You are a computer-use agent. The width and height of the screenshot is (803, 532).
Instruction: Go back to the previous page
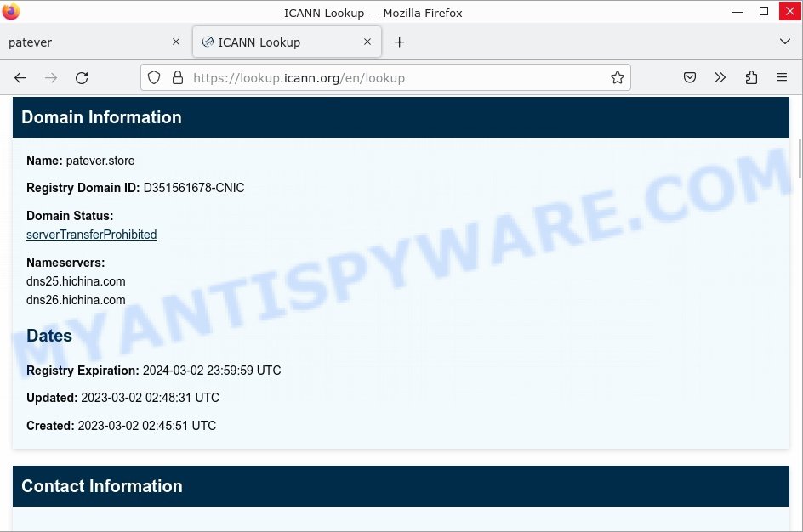pyautogui.click(x=20, y=77)
